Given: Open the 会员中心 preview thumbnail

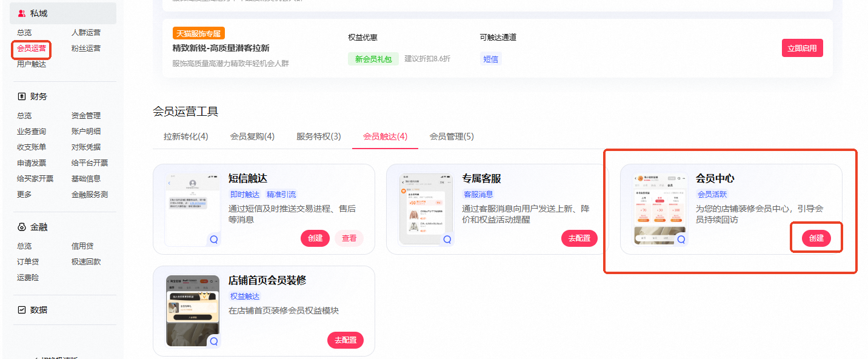Looking at the screenshot, I should click(x=660, y=209).
